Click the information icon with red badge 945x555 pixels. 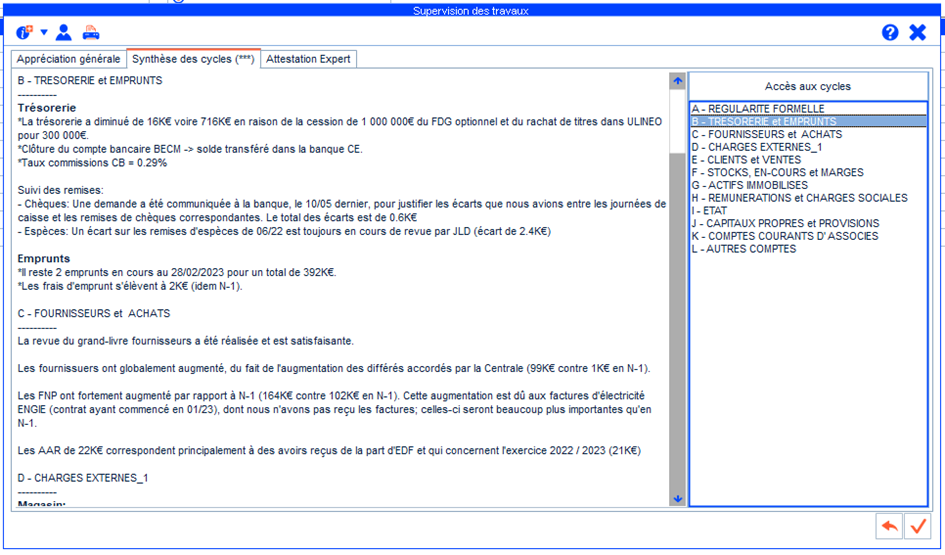24,32
